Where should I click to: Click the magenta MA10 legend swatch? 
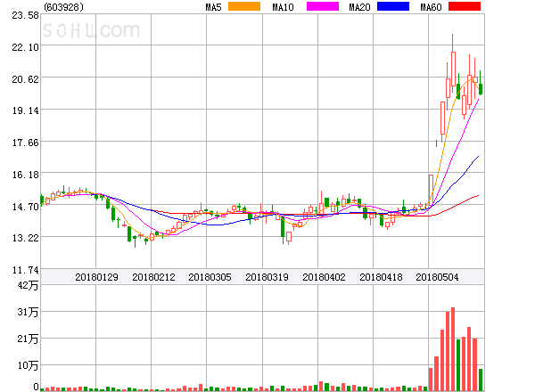[x=323, y=6]
